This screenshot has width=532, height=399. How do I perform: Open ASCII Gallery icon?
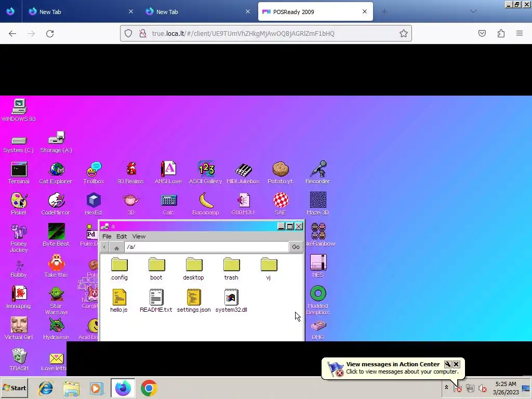[206, 173]
